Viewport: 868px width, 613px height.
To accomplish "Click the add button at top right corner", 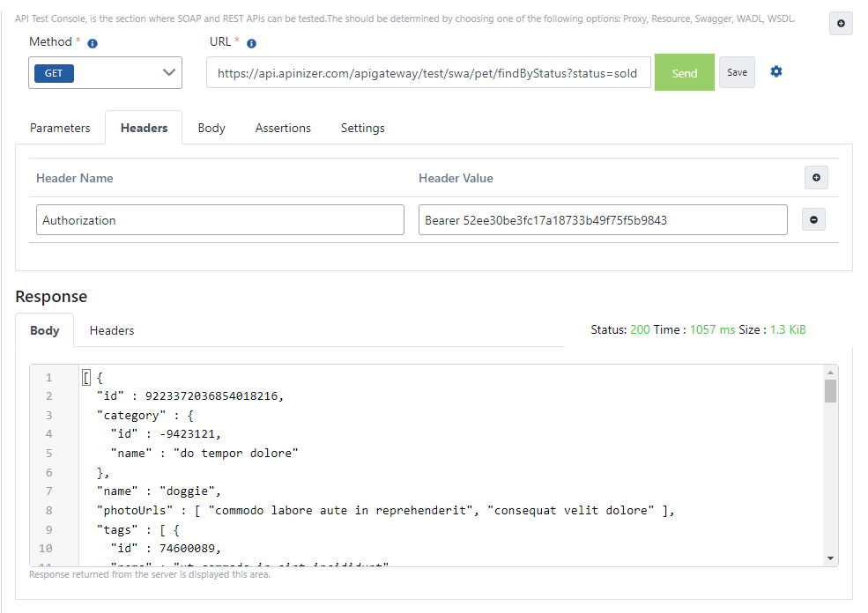I will click(840, 24).
